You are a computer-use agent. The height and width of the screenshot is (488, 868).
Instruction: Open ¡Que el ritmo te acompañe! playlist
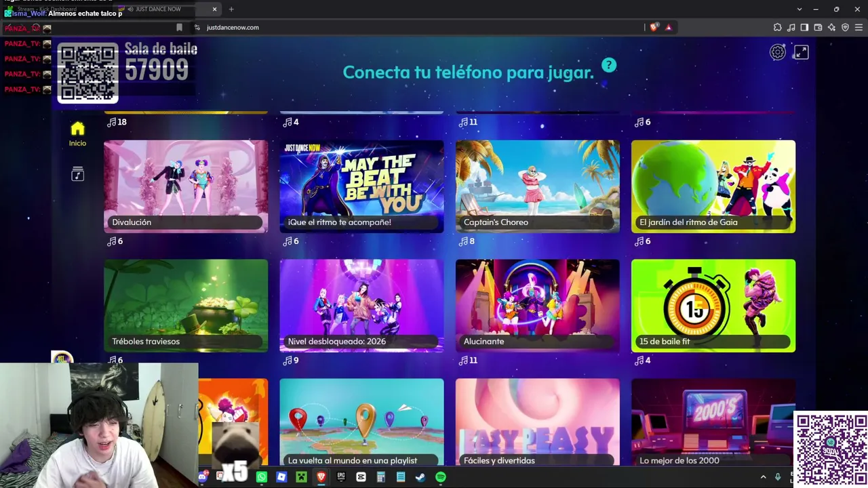coord(361,186)
